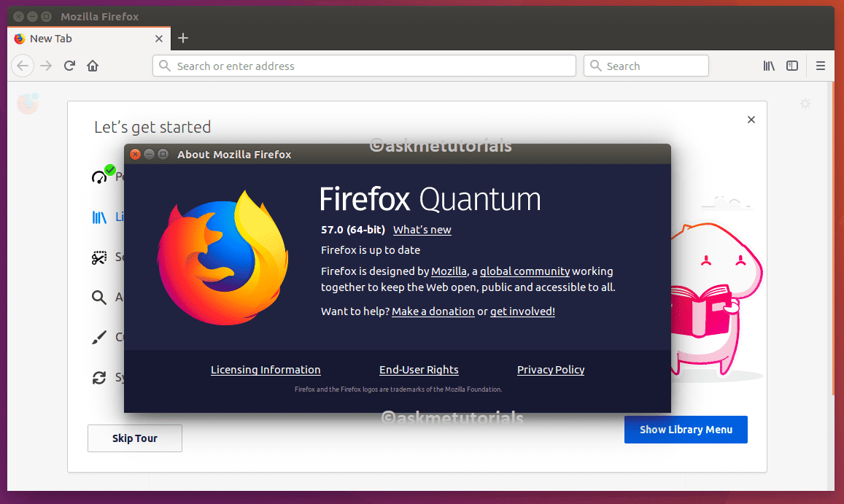
Task: Click the mascot reading book illustration
Action: point(717,301)
